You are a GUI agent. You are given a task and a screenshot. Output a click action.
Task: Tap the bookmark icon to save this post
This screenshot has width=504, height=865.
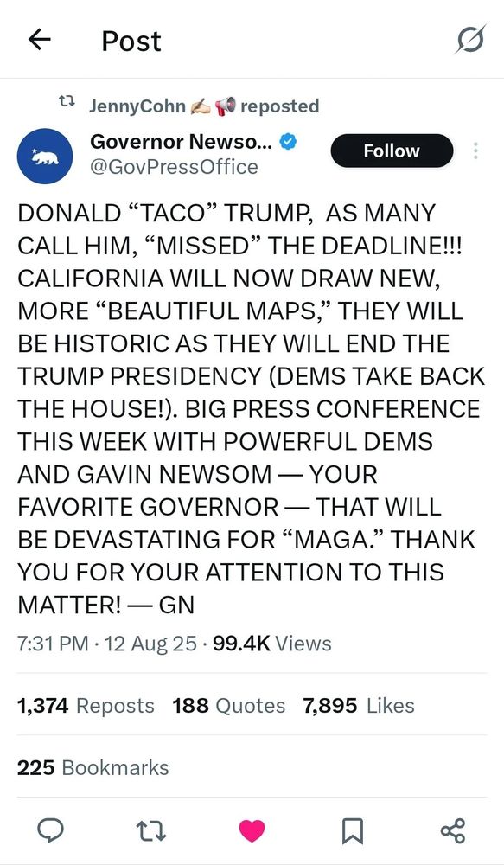coord(352,830)
